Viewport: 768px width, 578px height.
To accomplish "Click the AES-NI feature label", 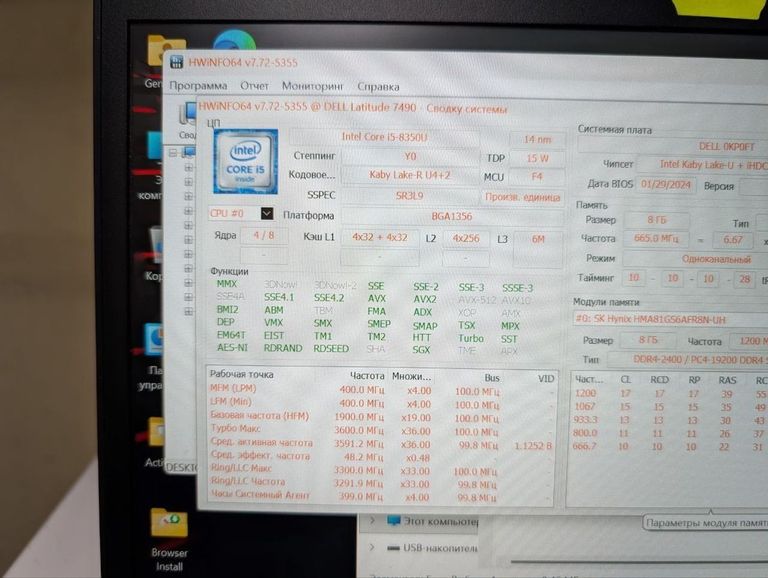I will 232,347.
